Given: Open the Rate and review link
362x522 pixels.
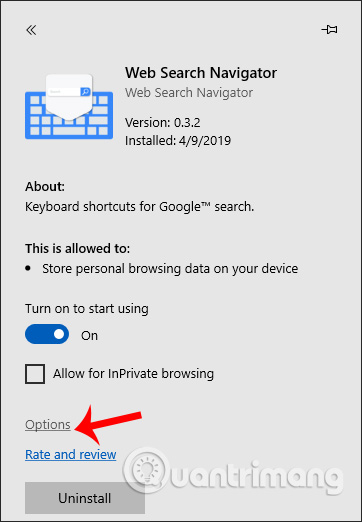Looking at the screenshot, I should tap(71, 454).
